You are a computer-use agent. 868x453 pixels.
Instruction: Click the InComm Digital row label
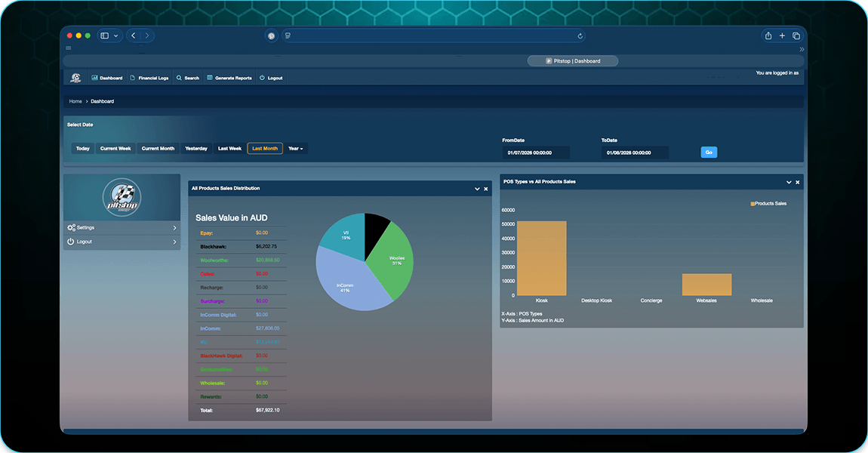218,315
